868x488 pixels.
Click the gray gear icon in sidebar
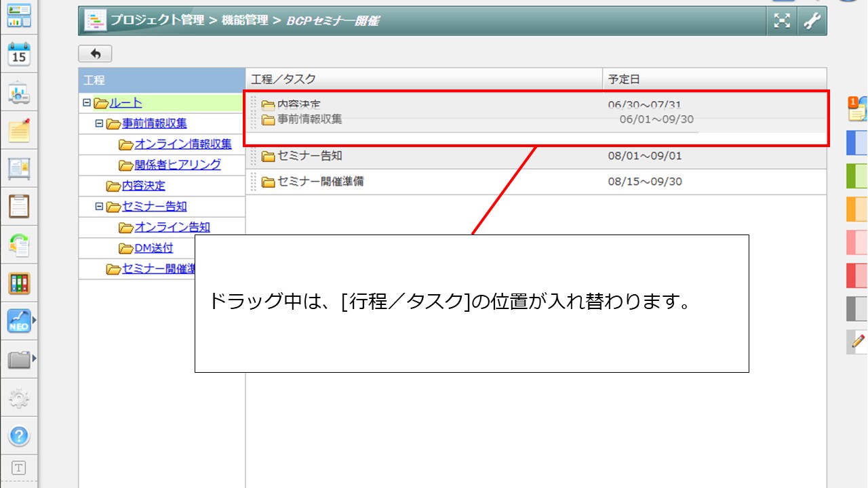(x=19, y=398)
